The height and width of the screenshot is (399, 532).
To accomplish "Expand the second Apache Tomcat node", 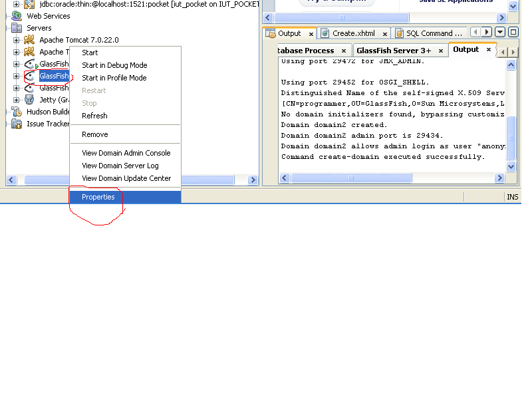I will pos(16,52).
